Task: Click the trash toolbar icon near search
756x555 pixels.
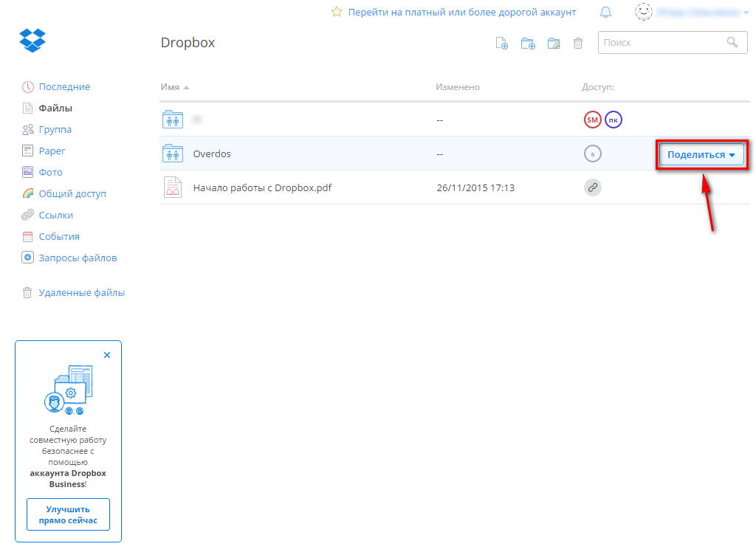Action: tap(578, 44)
